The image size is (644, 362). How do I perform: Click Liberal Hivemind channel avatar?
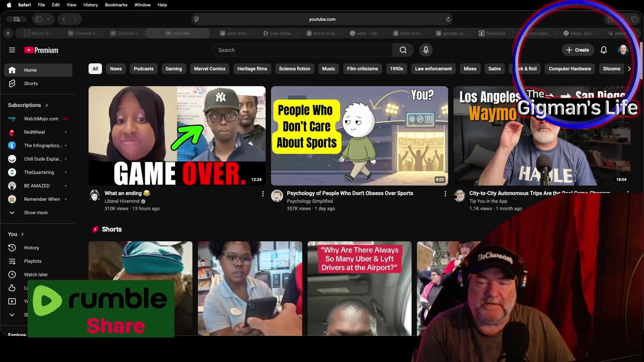click(x=95, y=196)
